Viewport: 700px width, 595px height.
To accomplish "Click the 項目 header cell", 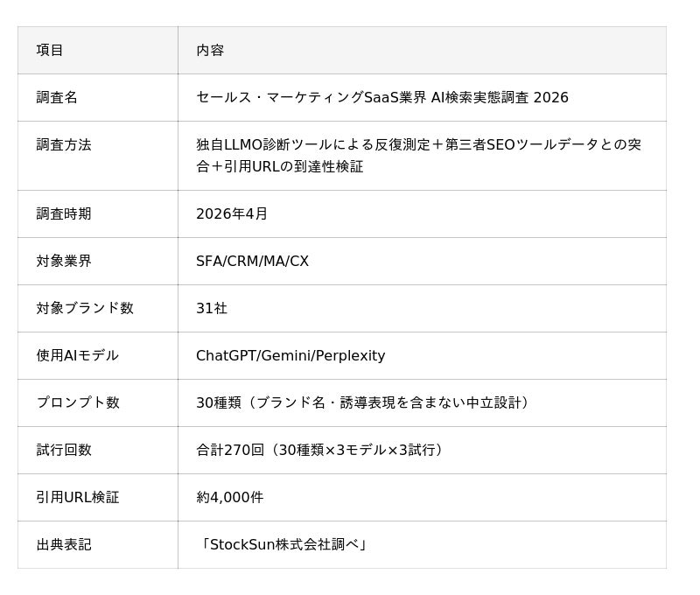I will click(50, 50).
